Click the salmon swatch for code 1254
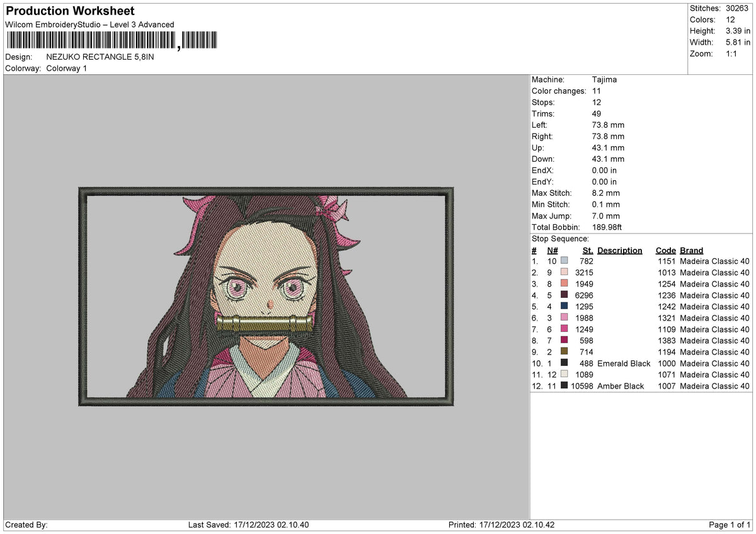Image resolution: width=756 pixels, height=534 pixels. (564, 284)
